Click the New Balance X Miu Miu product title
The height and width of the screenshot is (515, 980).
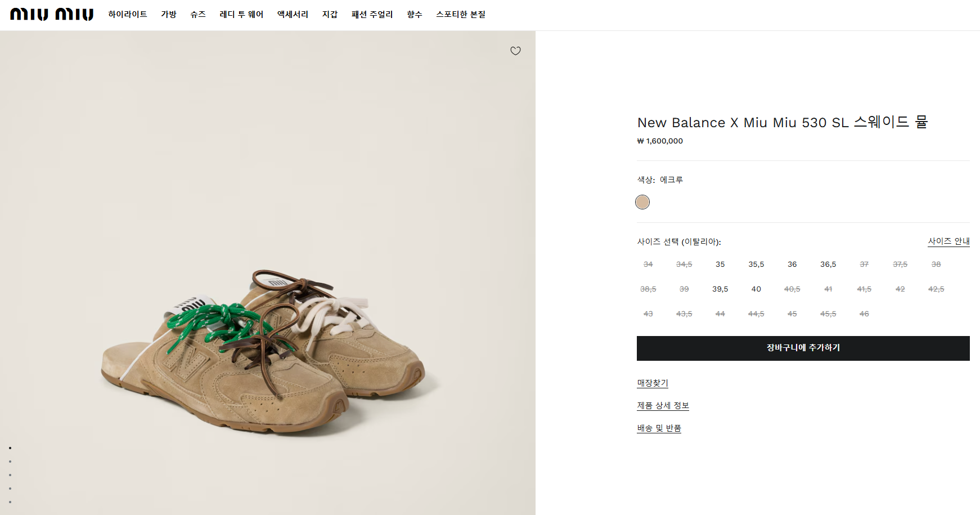783,122
